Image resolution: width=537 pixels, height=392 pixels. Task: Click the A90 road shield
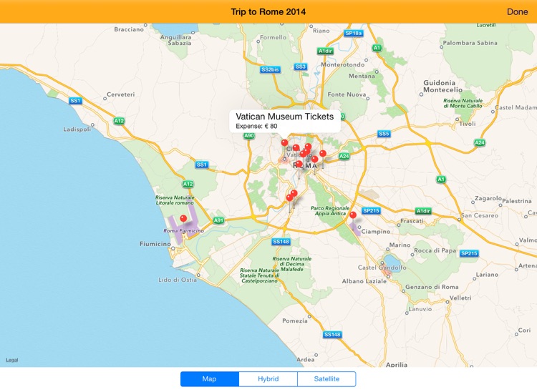click(249, 136)
